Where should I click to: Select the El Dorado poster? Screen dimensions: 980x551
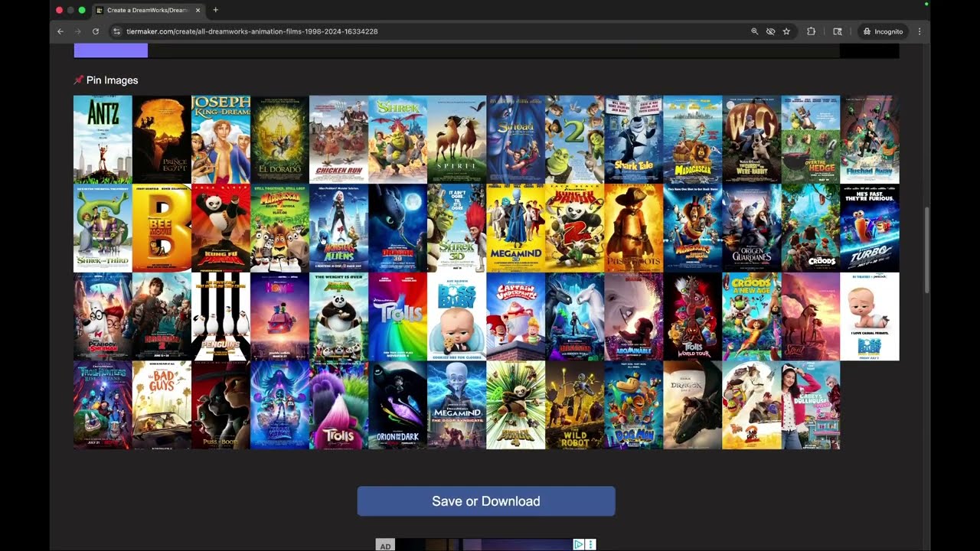(279, 139)
